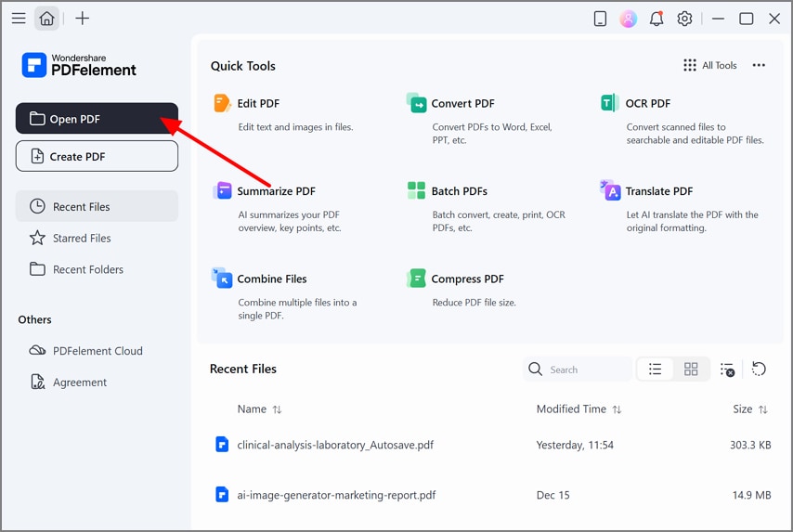793x532 pixels.
Task: Launch the Edit PDF tool
Action: [258, 103]
